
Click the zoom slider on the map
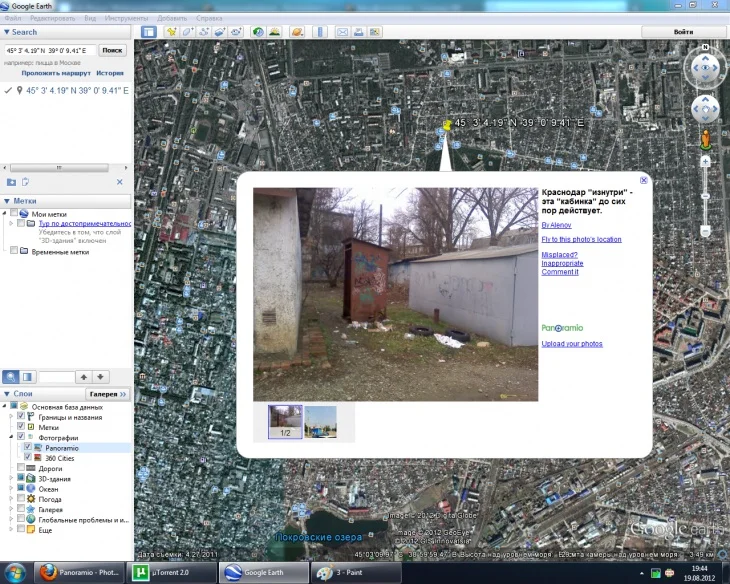pos(706,194)
